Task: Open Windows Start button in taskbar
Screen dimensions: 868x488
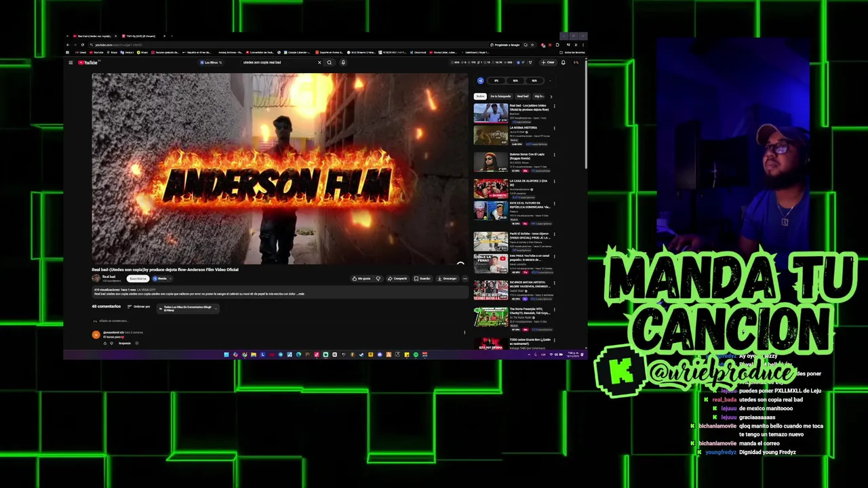Action: coord(226,354)
